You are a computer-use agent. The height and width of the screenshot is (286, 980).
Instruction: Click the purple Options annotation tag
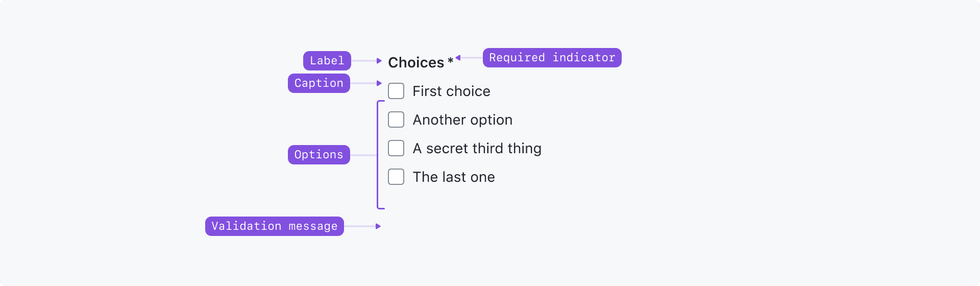[x=319, y=155]
